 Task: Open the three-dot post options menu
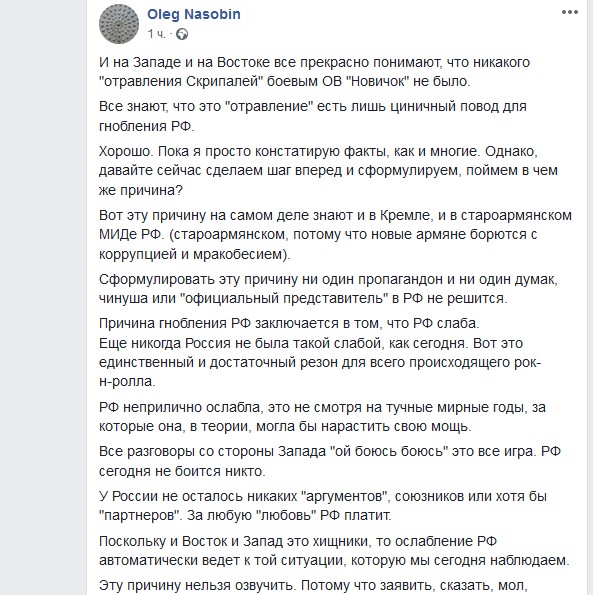[x=569, y=13]
